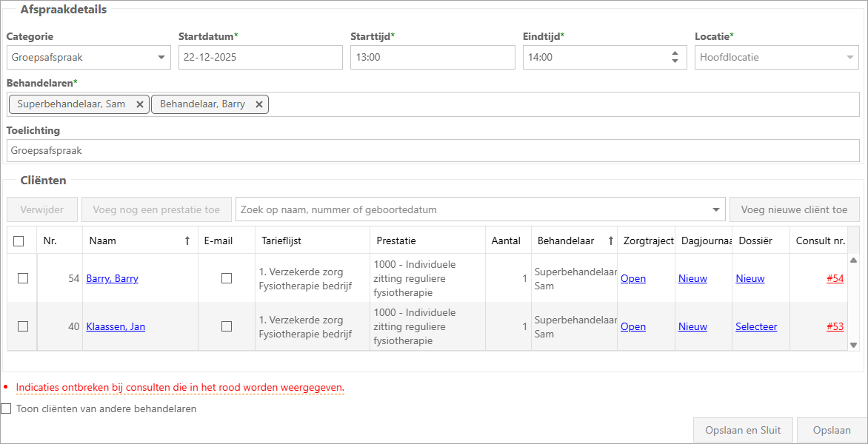
Task: Select row checkbox for Barry, Barry
Action: pos(23,278)
